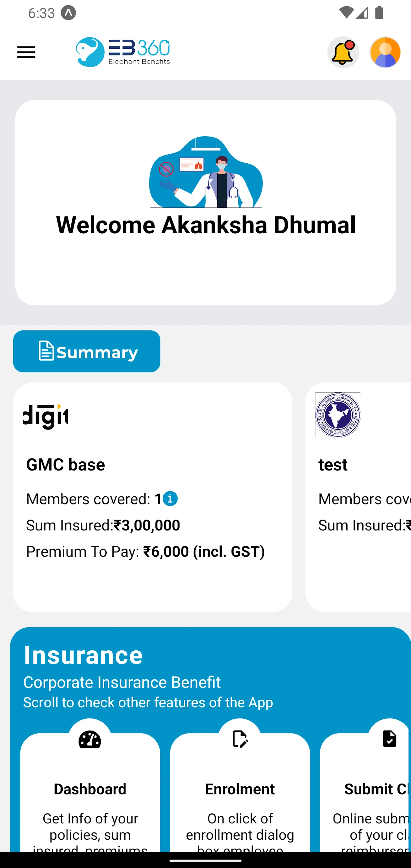This screenshot has height=868, width=411.
Task: Tap the Android navigation gesture bar
Action: click(205, 860)
